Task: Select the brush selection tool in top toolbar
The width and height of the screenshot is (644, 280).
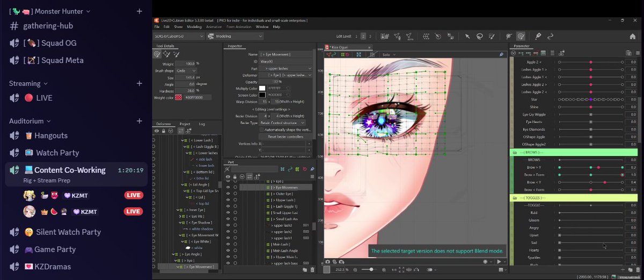Action: pyautogui.click(x=491, y=36)
